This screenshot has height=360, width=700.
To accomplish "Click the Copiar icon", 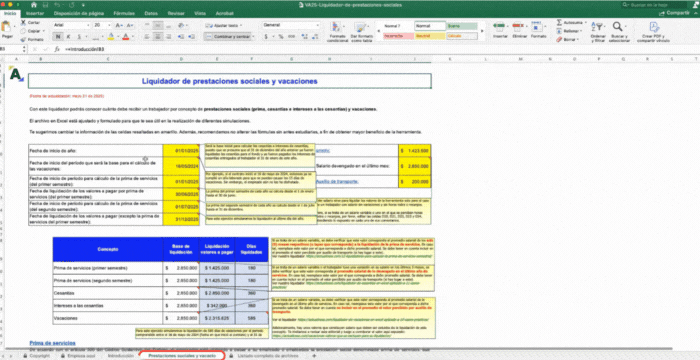I will coord(23,31).
